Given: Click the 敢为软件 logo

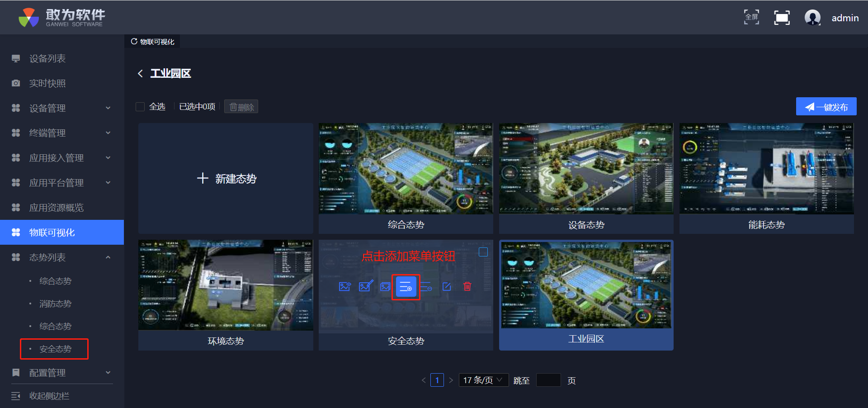Looking at the screenshot, I should (x=62, y=17).
